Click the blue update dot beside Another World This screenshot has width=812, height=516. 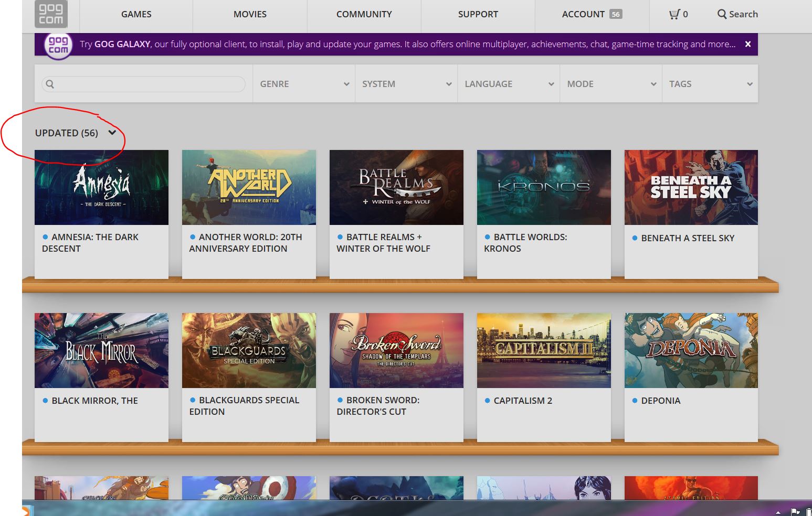tap(193, 237)
